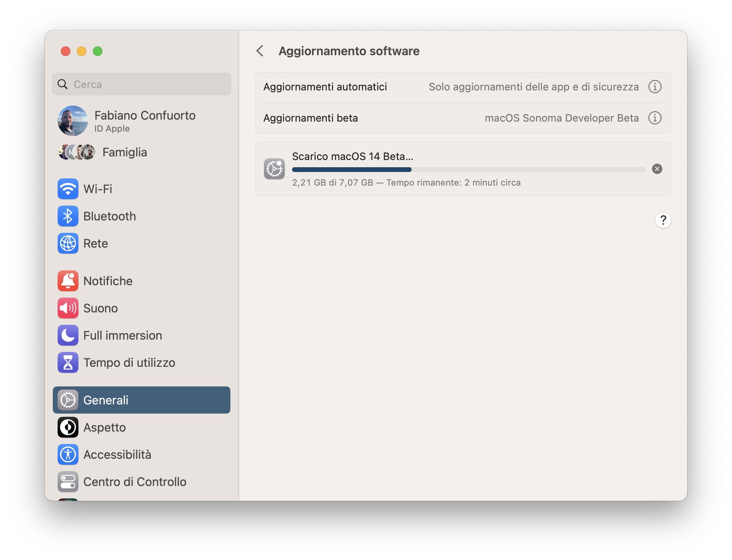Select Aspetto in the sidebar

[x=105, y=427]
